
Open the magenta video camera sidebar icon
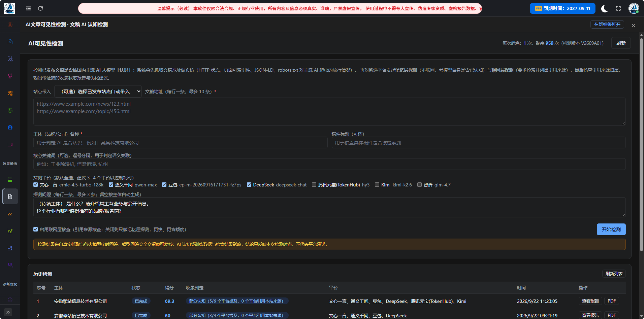10,145
